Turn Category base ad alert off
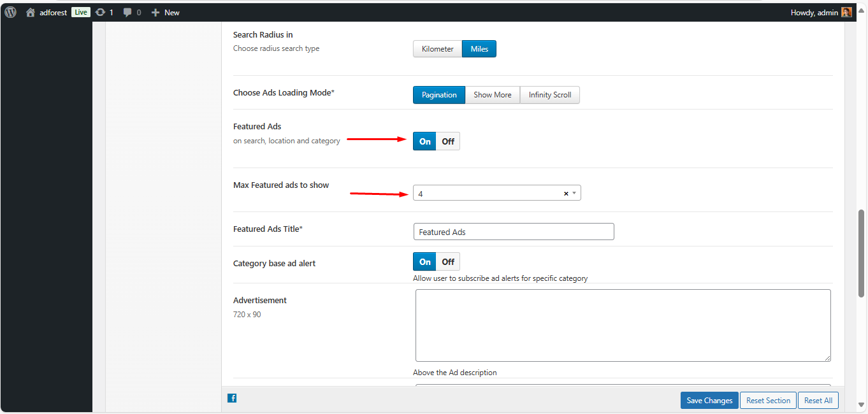This screenshot has height=414, width=868. tap(448, 262)
